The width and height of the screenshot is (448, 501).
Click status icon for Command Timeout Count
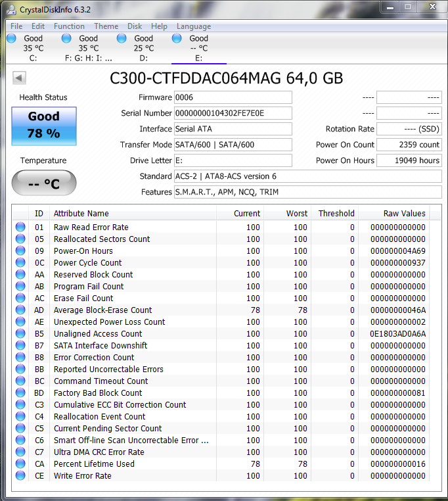(20, 381)
